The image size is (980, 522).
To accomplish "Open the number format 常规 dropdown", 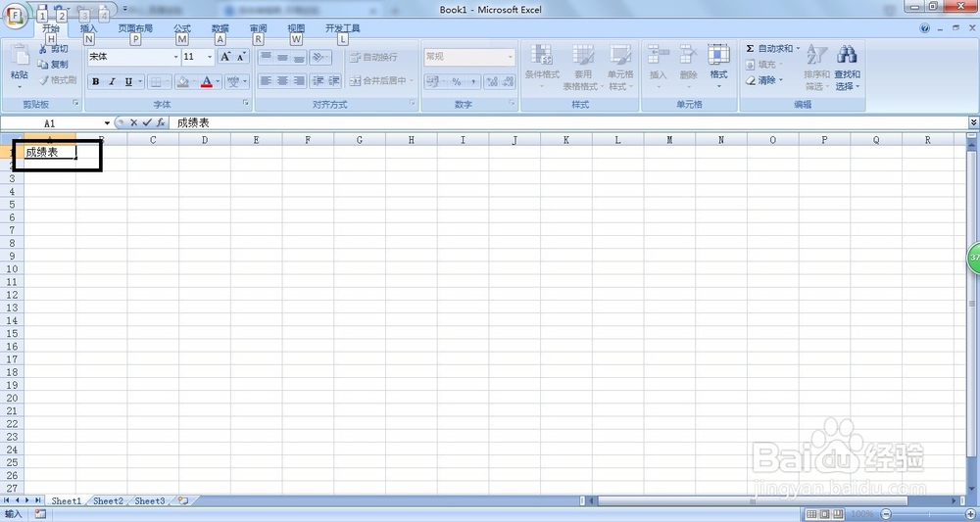I will click(510, 57).
